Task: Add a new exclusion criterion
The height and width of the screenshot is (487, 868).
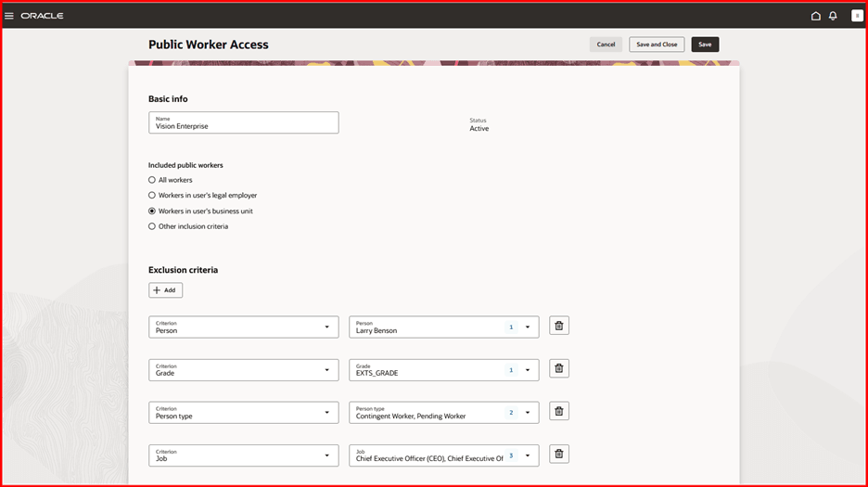Action: pos(165,290)
